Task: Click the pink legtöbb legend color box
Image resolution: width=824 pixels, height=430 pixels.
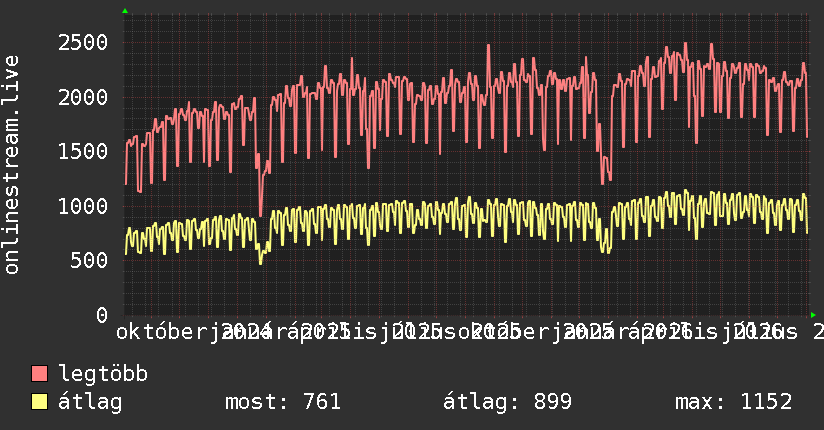Action: click(39, 374)
